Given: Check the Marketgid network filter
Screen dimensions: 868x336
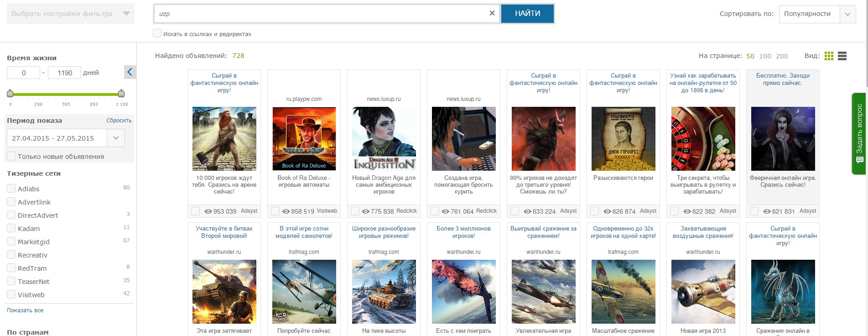Looking at the screenshot, I should 11,241.
